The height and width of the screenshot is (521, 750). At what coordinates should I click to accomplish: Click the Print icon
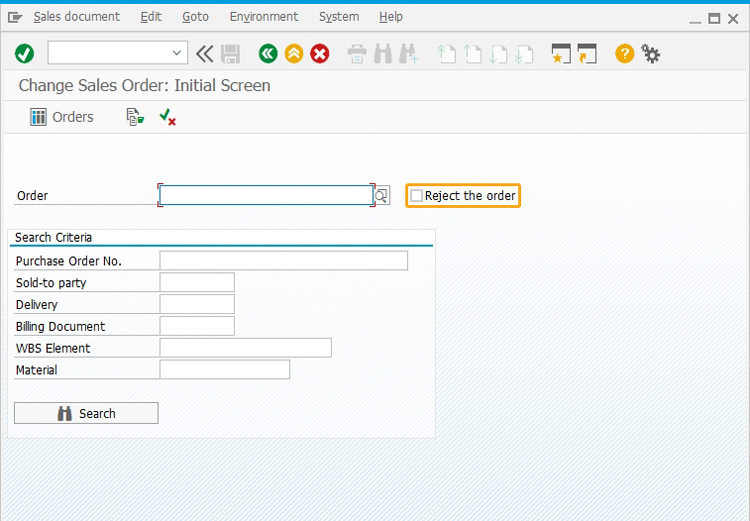(357, 54)
